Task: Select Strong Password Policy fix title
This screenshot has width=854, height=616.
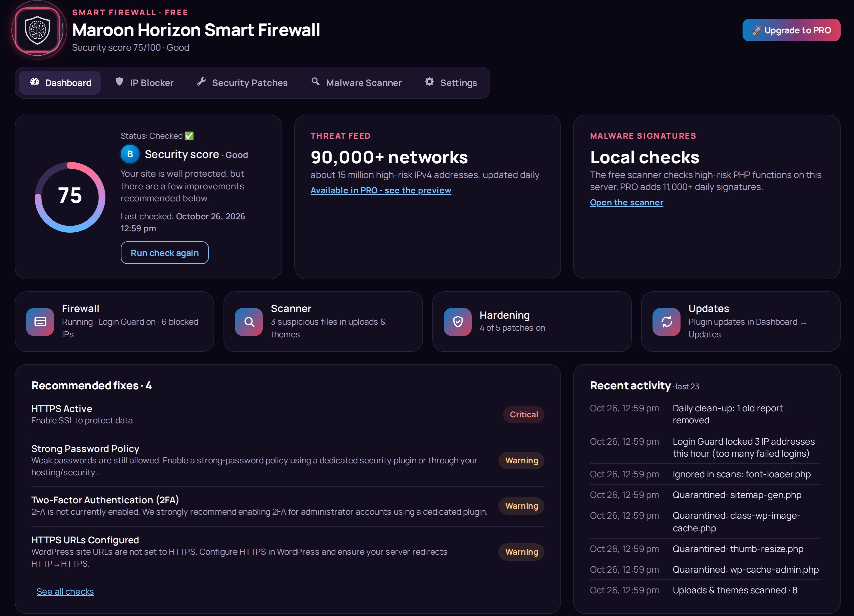Action: [x=85, y=449]
